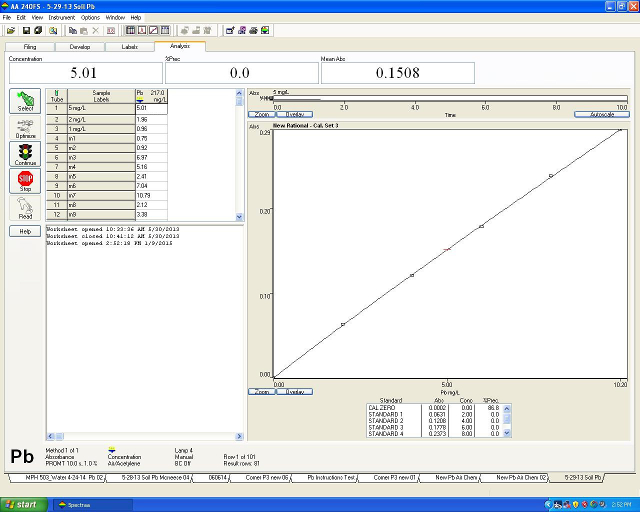
Task: Switch to the Develop tab
Action: click(x=80, y=46)
